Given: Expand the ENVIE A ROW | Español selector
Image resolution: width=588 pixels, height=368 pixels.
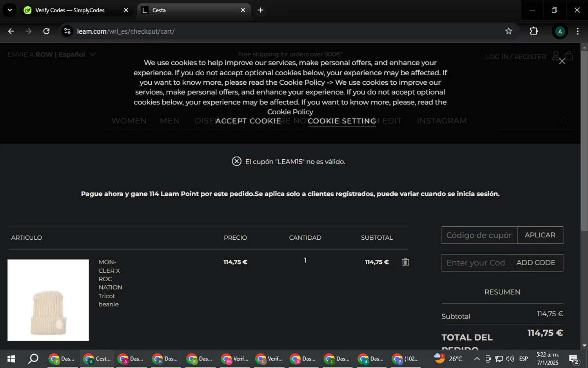Looking at the screenshot, I should pyautogui.click(x=52, y=55).
